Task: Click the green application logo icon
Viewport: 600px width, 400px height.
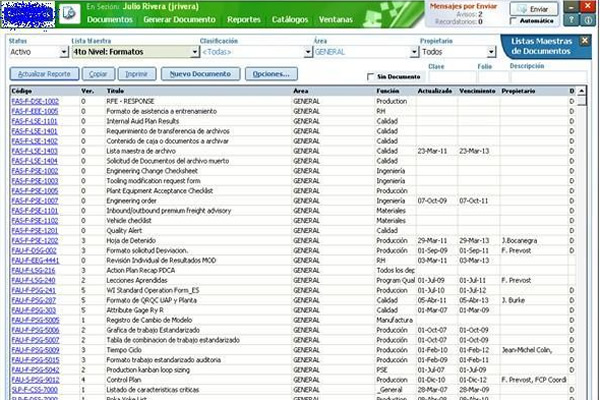Action: (x=70, y=13)
